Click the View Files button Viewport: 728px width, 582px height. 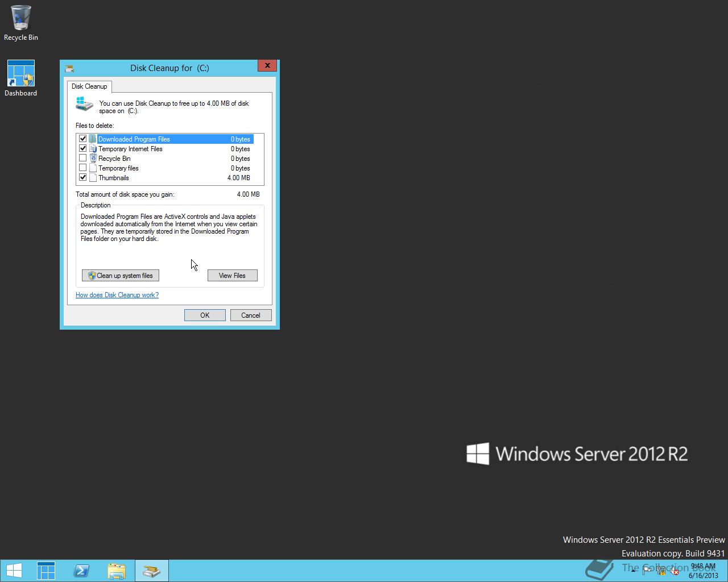232,276
